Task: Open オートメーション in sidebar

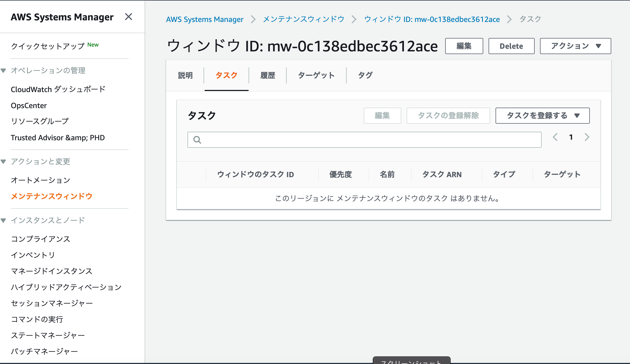Action: 40,180
